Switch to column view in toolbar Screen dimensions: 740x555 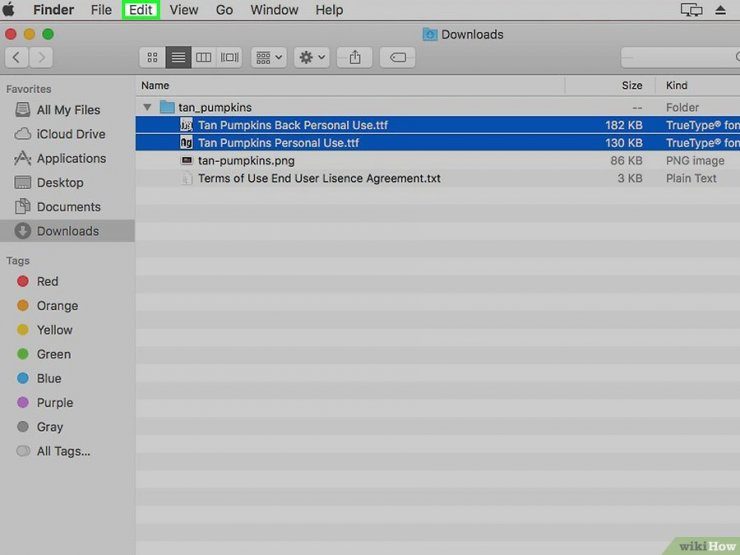click(203, 58)
